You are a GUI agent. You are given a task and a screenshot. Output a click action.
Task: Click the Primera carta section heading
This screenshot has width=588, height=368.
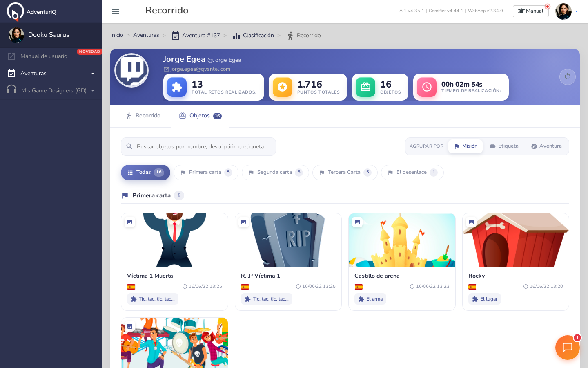click(x=151, y=195)
